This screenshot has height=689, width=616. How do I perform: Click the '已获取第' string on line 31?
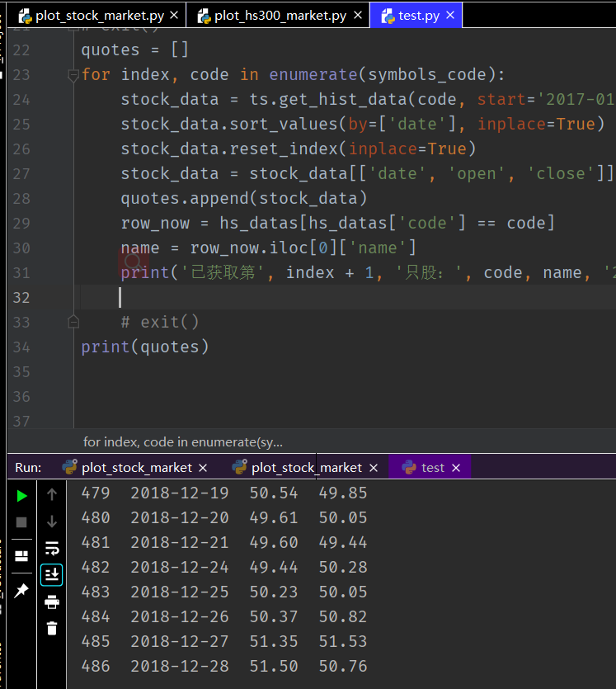coord(223,272)
